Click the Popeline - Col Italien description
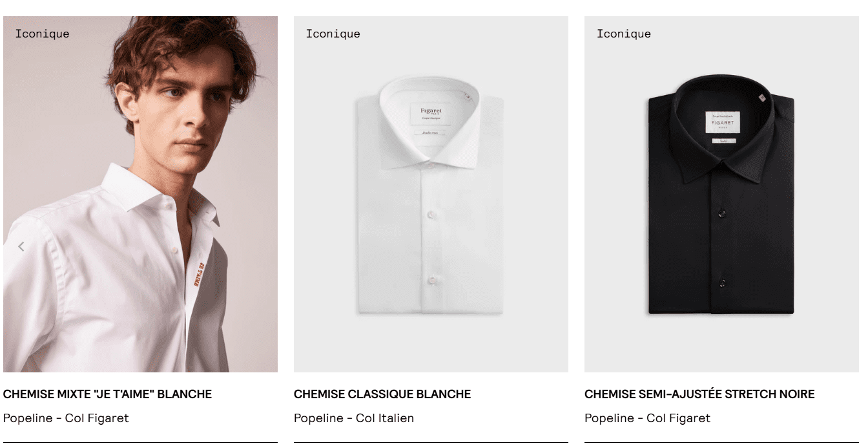The height and width of the screenshot is (448, 868). [x=354, y=418]
